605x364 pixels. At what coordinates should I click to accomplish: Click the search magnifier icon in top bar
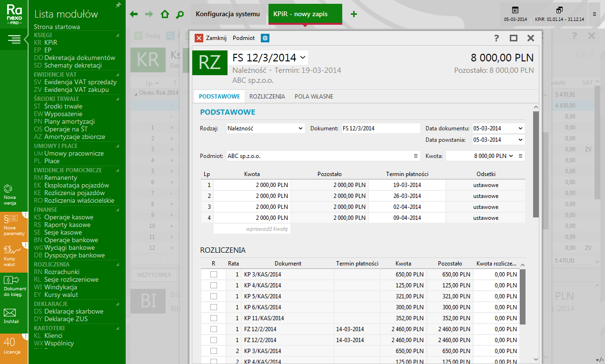pyautogui.click(x=180, y=14)
